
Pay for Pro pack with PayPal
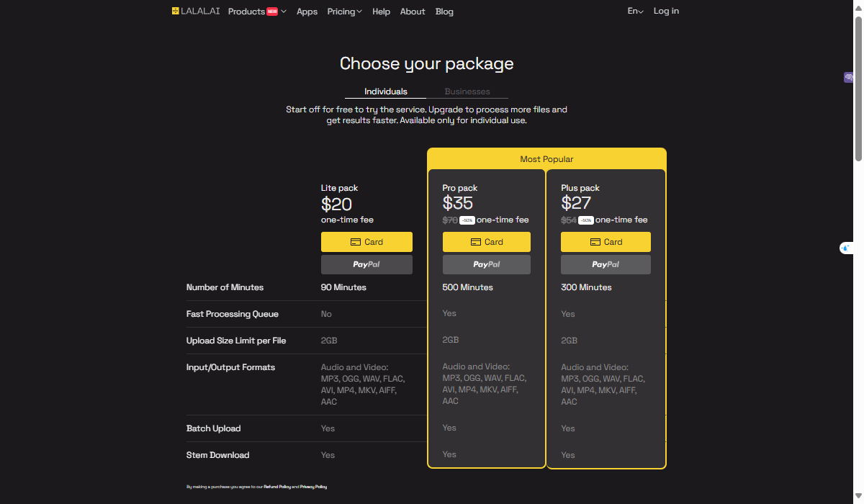point(486,264)
